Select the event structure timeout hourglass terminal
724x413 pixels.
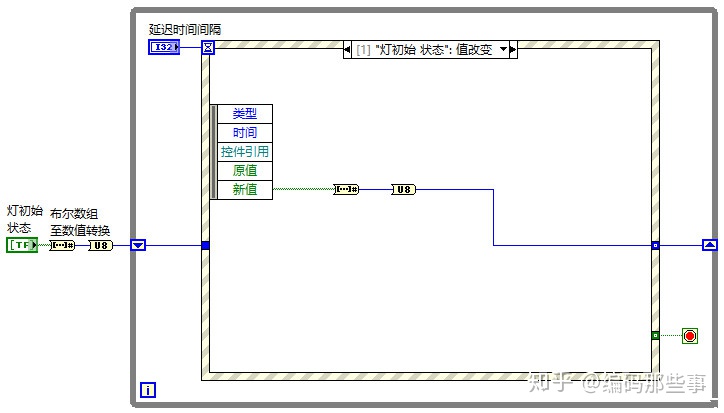point(208,47)
